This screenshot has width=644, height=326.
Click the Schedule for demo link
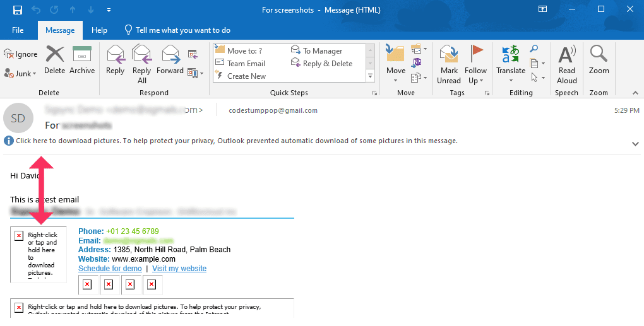coord(110,269)
